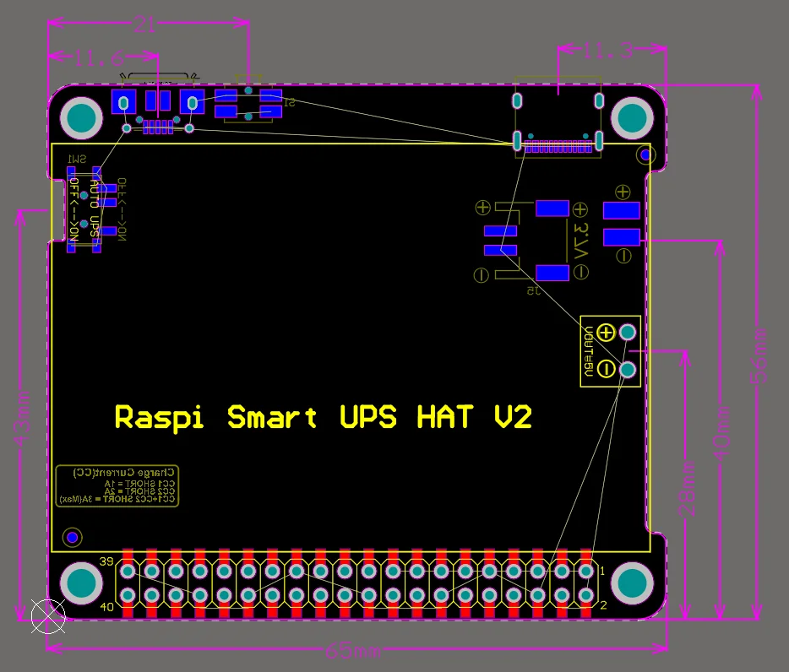
Task: Click the 40mm vertical dimension label
Action: 722,432
